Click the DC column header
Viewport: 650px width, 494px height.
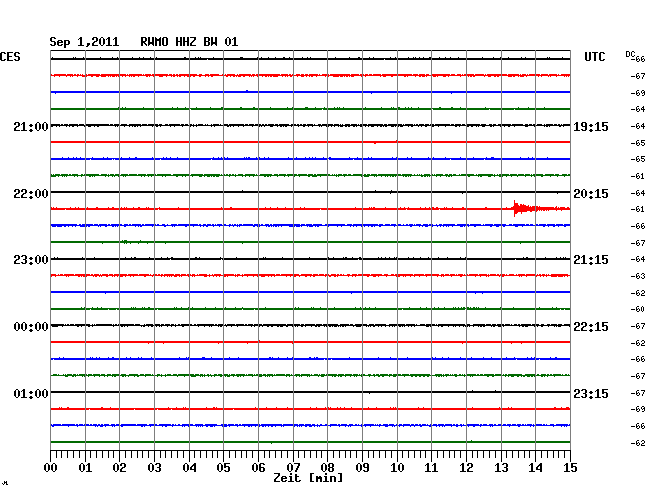[630, 54]
